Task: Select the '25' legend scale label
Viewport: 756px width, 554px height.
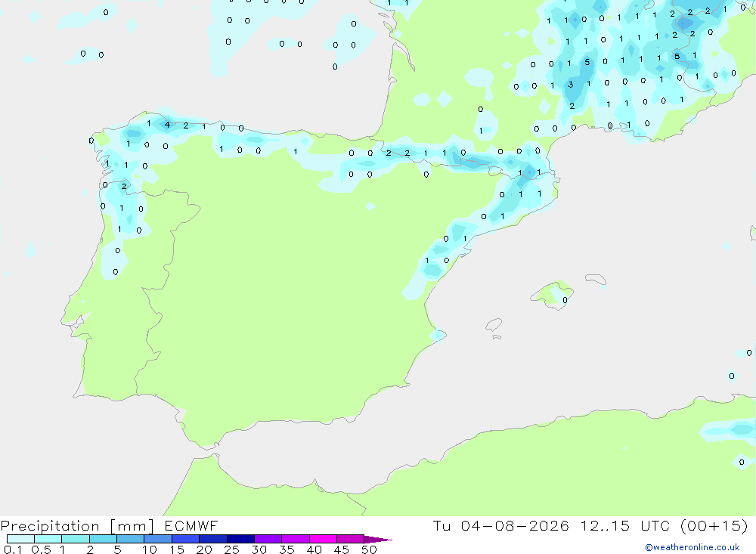Action: coord(232,549)
